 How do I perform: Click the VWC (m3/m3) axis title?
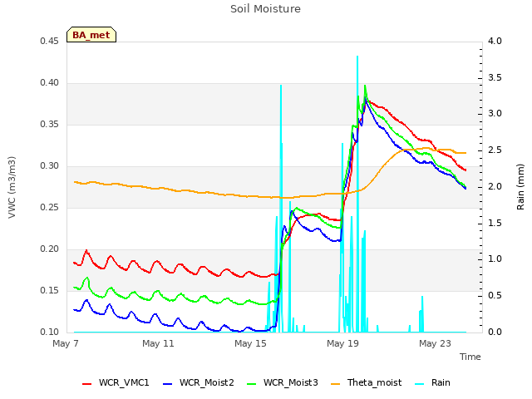pyautogui.click(x=12, y=187)
